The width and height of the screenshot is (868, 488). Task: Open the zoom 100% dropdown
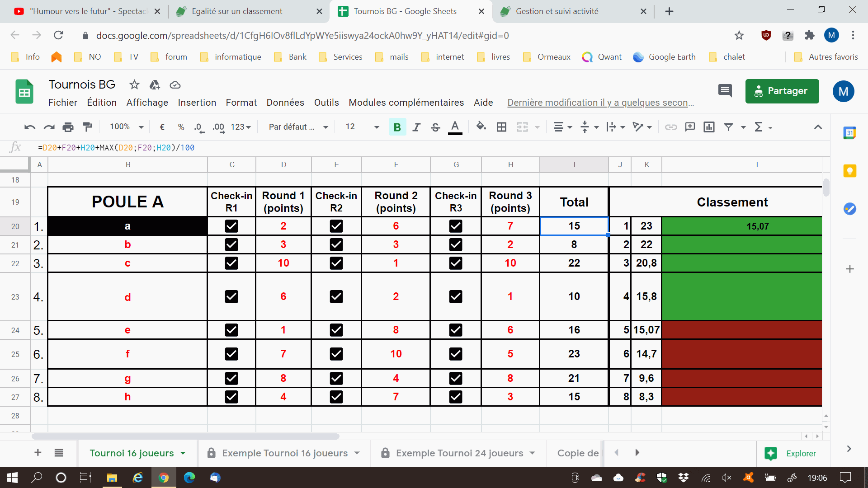127,127
